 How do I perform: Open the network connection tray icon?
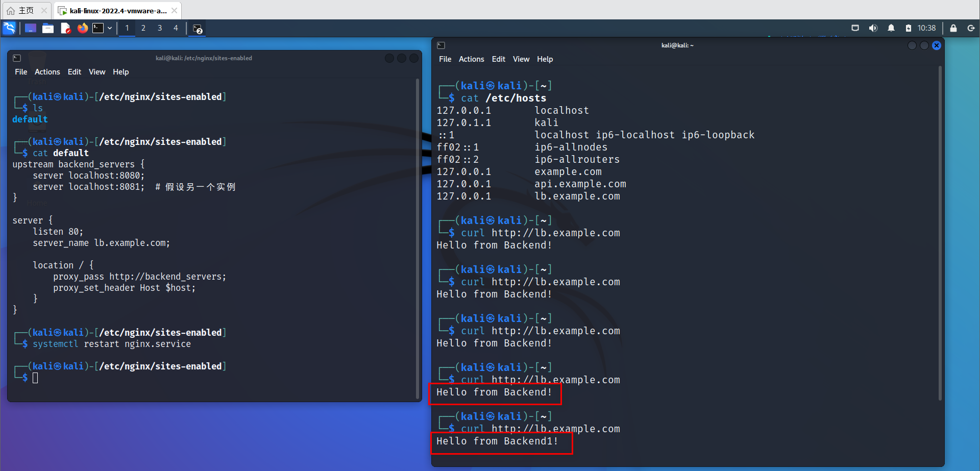[855, 28]
